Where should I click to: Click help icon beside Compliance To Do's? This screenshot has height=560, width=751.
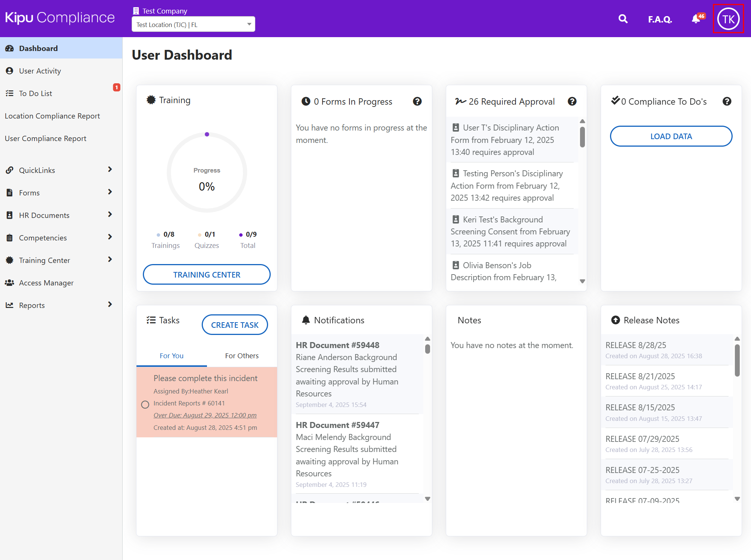click(727, 101)
